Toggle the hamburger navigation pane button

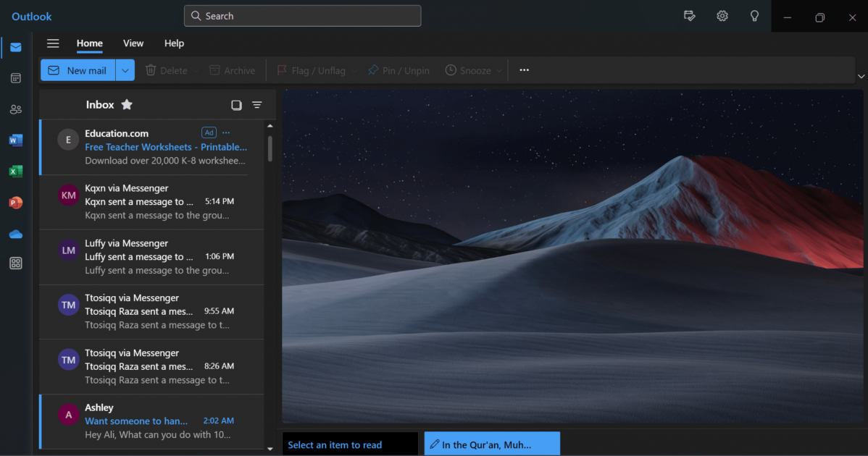point(53,43)
